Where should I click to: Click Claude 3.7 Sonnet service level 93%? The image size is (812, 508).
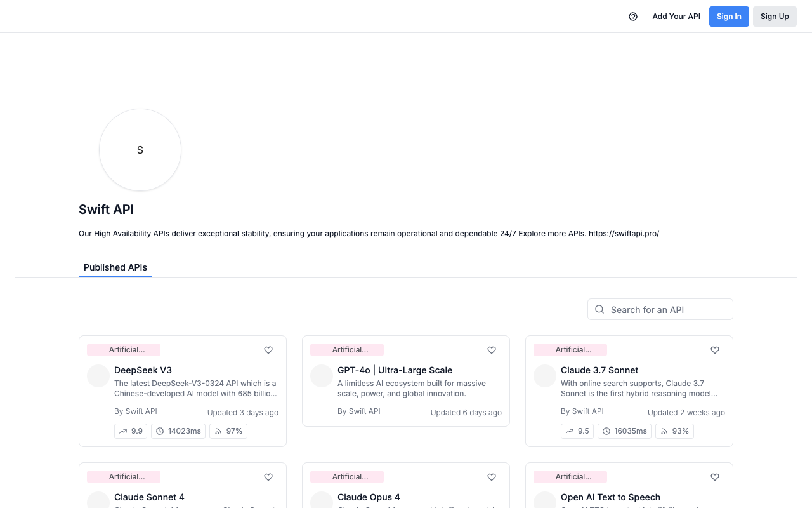click(x=674, y=431)
